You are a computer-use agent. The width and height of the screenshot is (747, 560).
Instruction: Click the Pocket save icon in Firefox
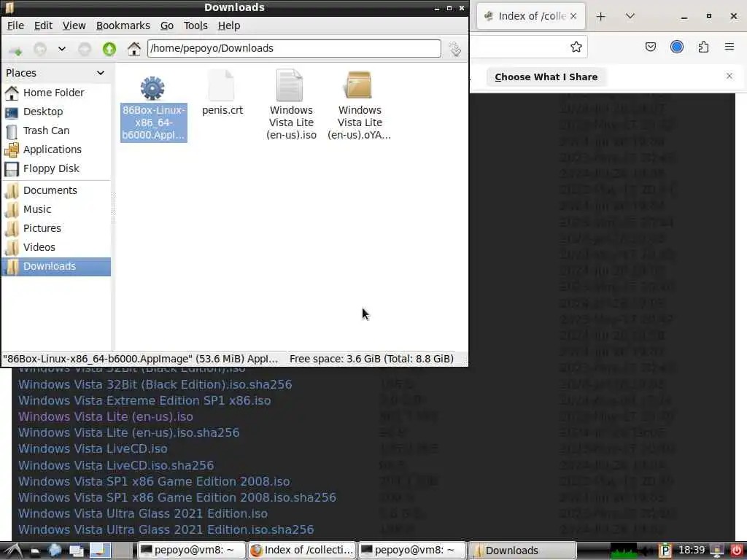click(x=650, y=47)
